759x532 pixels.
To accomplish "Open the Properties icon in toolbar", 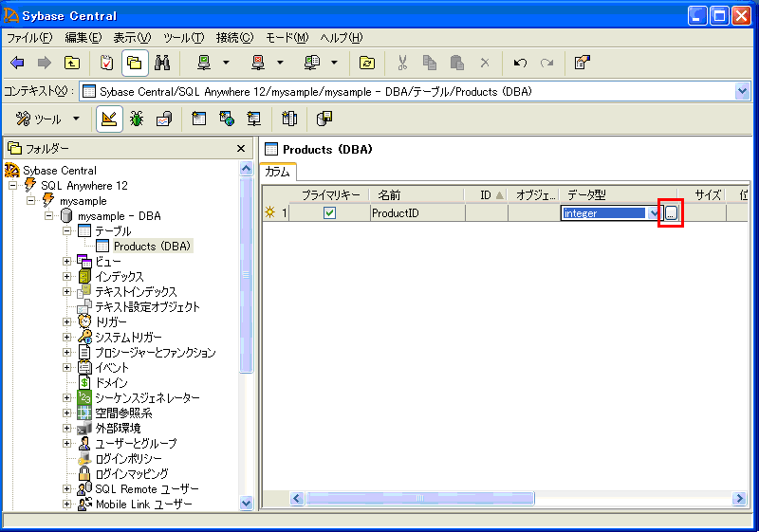I will tap(582, 63).
